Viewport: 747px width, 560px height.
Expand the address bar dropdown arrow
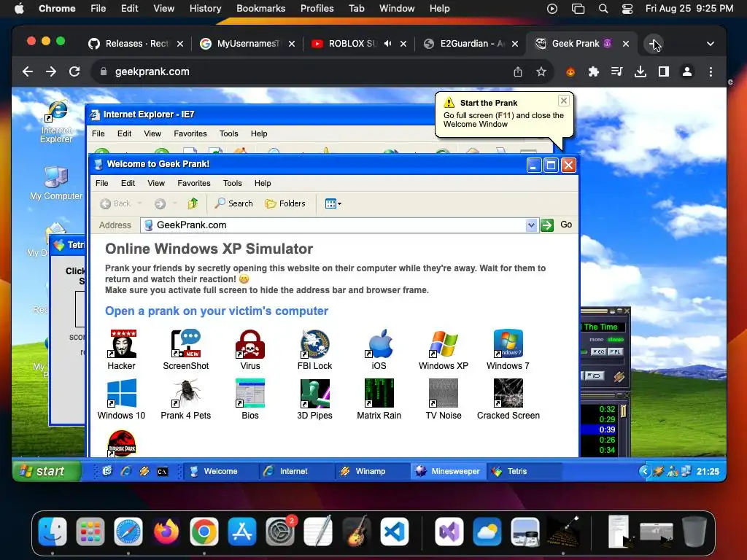(531, 225)
